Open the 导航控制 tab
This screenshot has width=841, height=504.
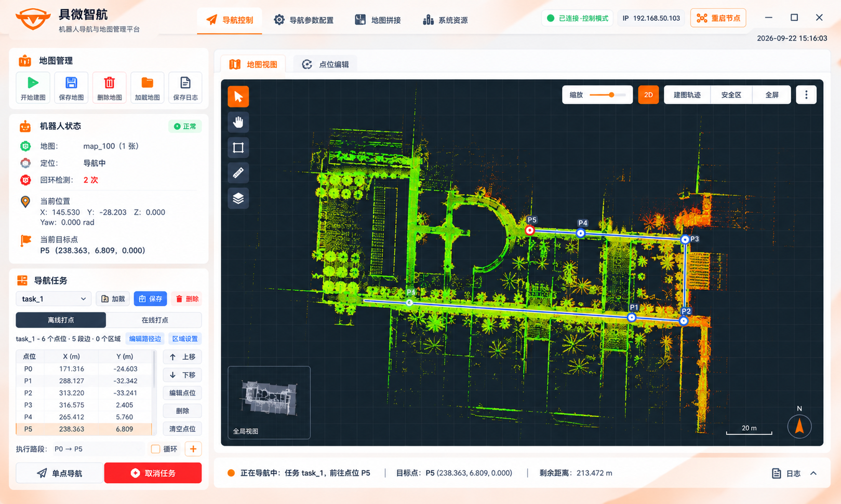(230, 20)
